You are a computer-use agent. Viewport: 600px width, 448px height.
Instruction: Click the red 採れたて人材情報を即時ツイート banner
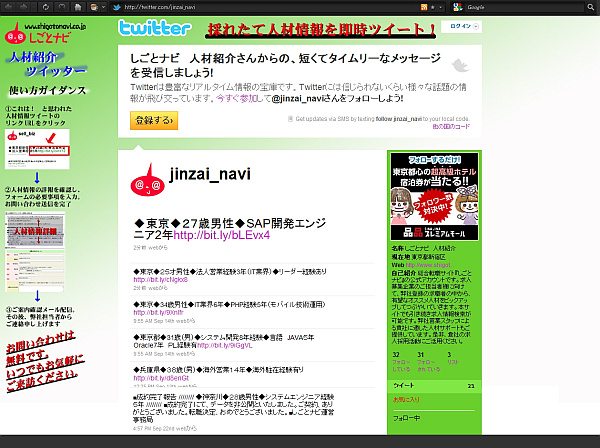pos(321,29)
